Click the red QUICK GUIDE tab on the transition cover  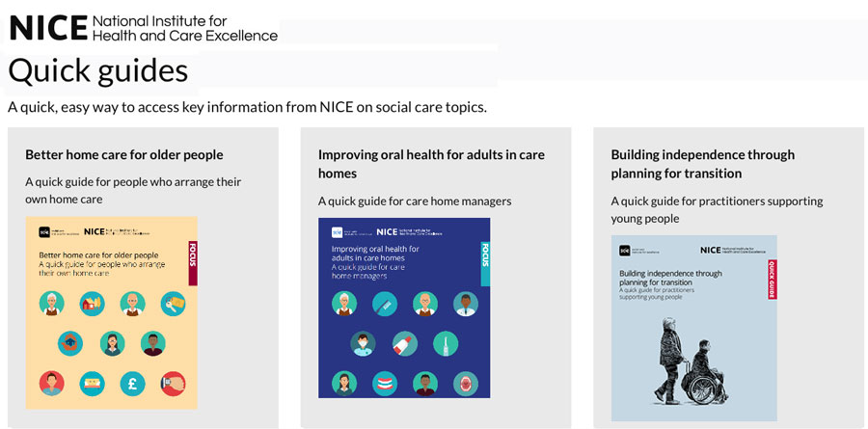click(x=773, y=280)
